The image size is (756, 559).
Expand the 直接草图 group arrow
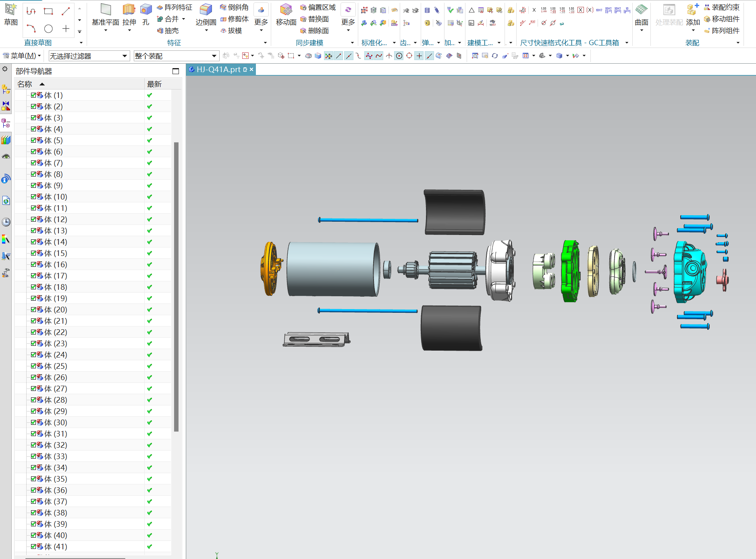[x=81, y=43]
